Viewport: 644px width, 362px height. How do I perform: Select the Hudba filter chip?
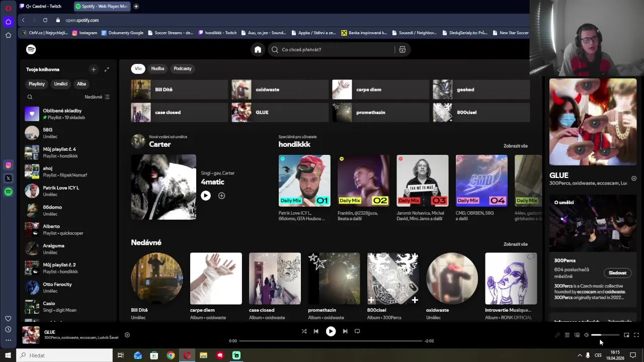tap(157, 68)
